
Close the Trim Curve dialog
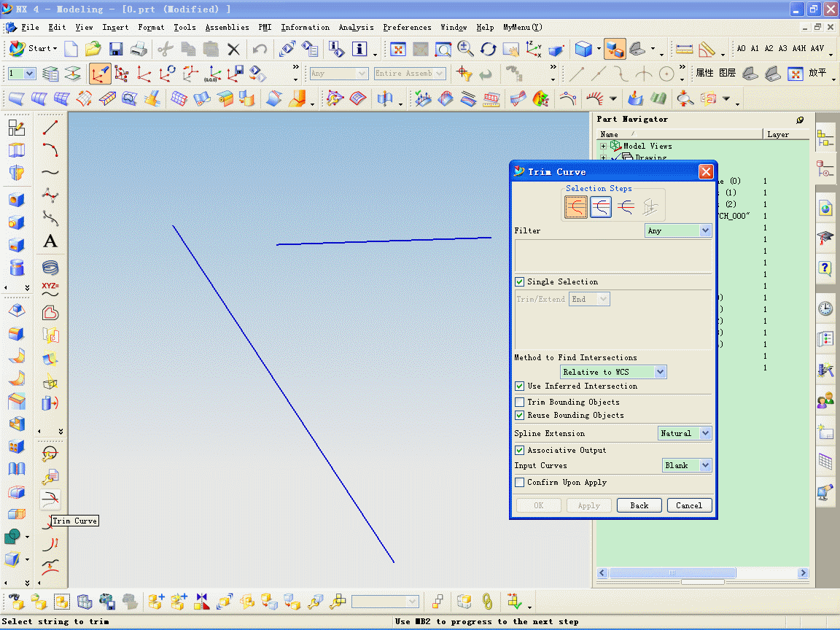(706, 172)
